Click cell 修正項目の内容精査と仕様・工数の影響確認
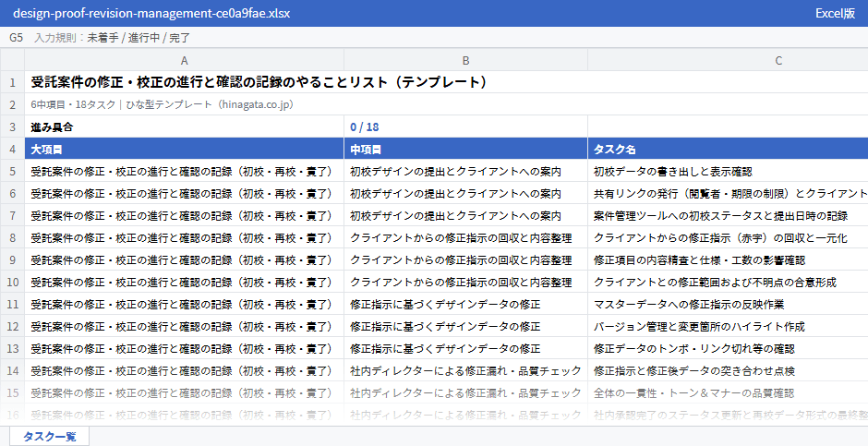 (x=728, y=260)
